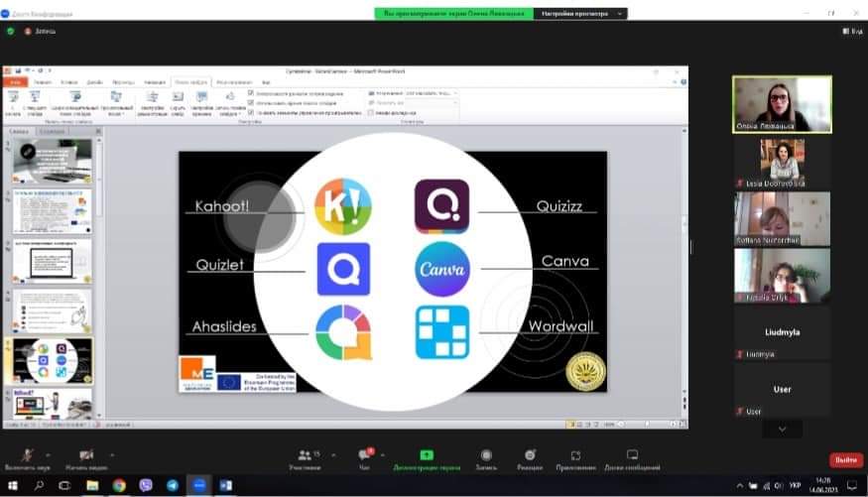The width and height of the screenshot is (868, 497).
Task: Open the Whiteboards button
Action: pos(632,459)
